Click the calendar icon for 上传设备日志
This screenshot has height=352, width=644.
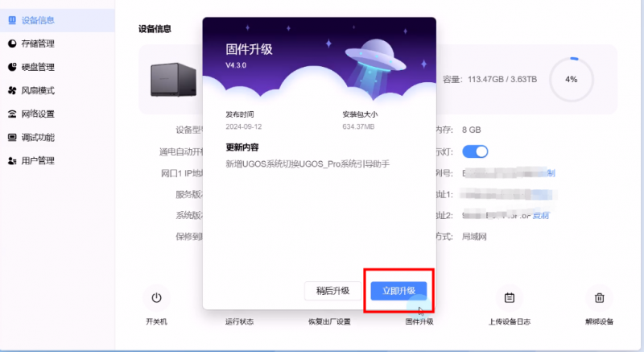click(x=510, y=298)
